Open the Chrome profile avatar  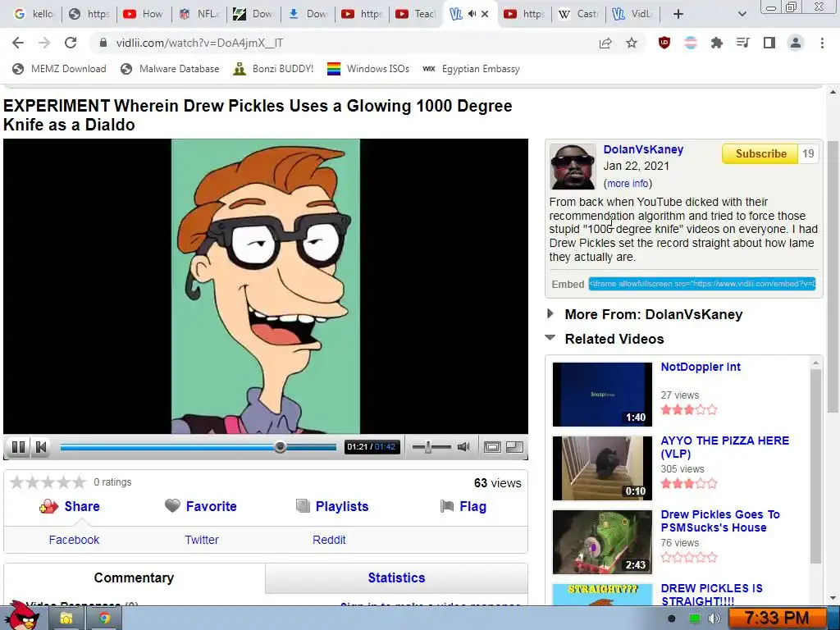click(x=796, y=43)
